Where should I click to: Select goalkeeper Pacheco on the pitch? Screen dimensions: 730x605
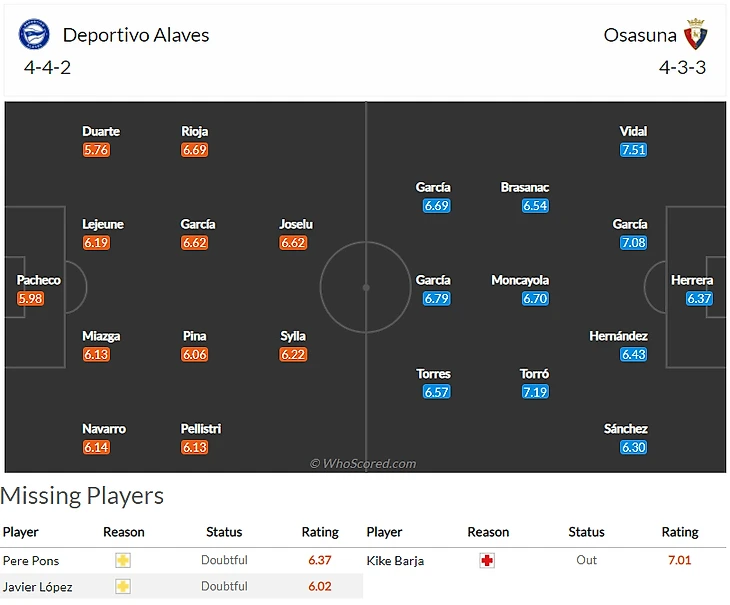38,281
